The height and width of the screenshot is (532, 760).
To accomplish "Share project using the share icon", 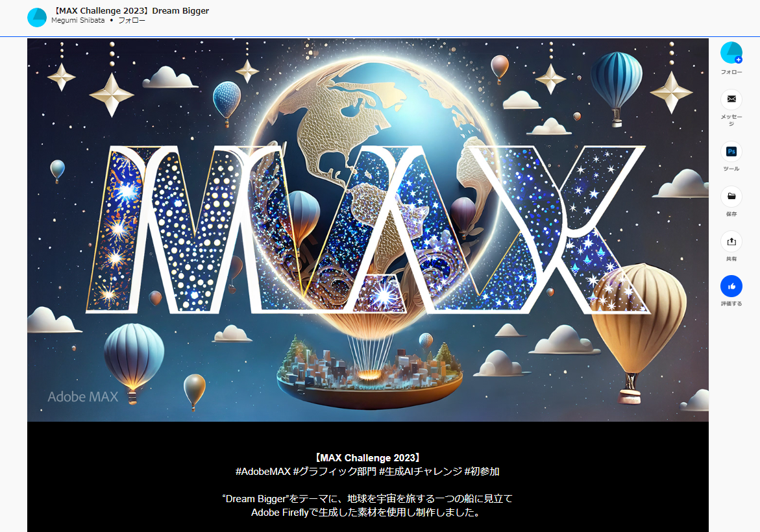I will 731,241.
